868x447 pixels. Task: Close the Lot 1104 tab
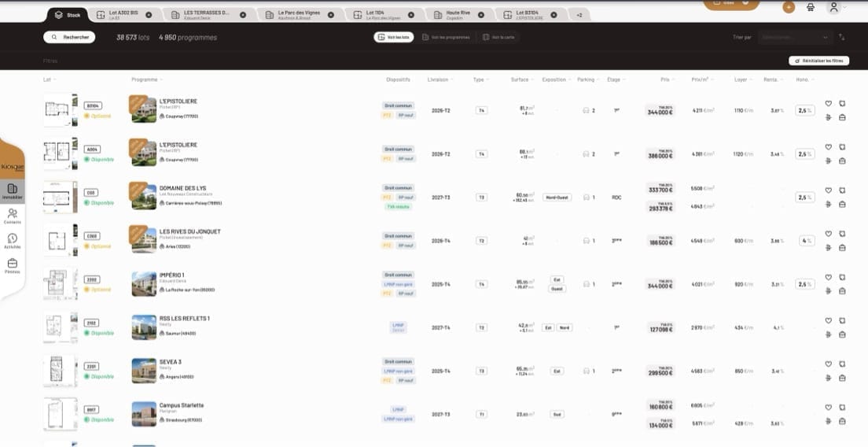[410, 15]
